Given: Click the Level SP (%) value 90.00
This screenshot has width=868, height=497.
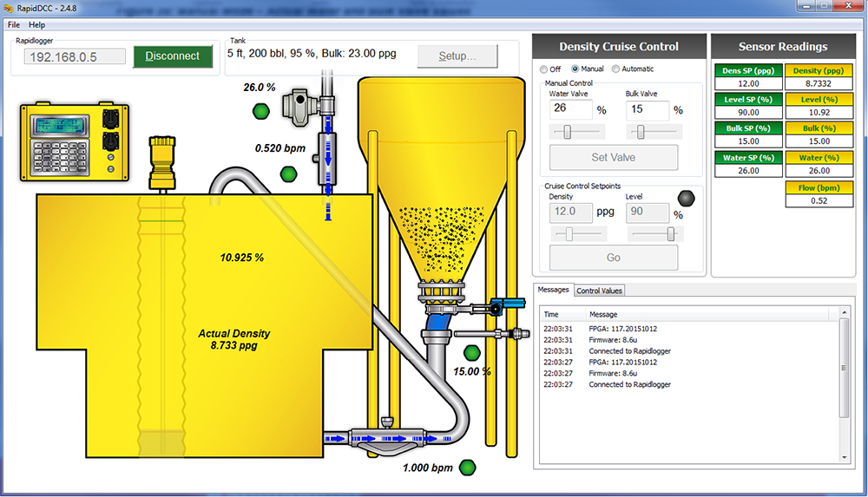Looking at the screenshot, I should pos(748,113).
